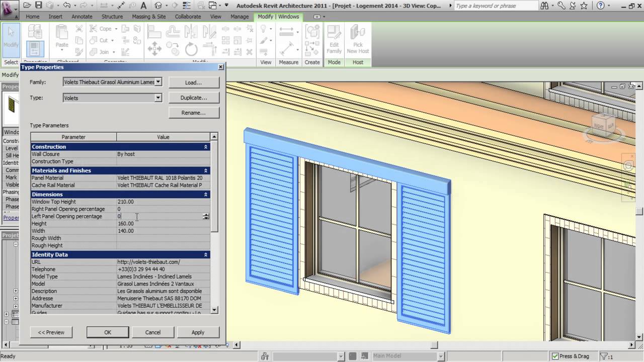This screenshot has height=362, width=644.
Task: Click the Align tool icon
Action: (x=154, y=32)
